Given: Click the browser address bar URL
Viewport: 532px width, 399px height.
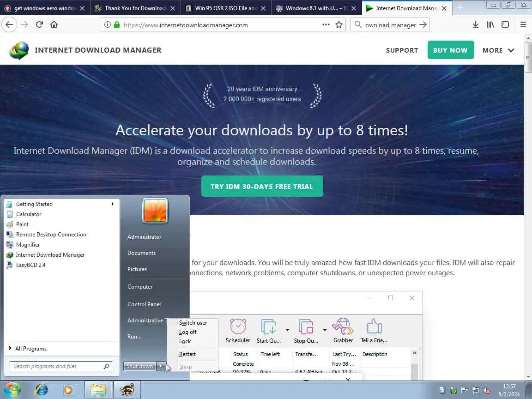Looking at the screenshot, I should (186, 25).
